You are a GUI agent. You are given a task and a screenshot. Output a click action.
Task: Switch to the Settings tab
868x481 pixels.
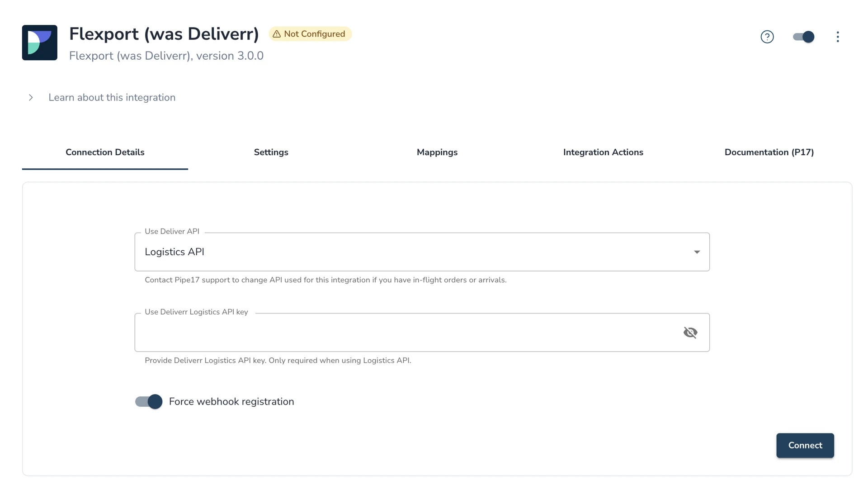(271, 152)
